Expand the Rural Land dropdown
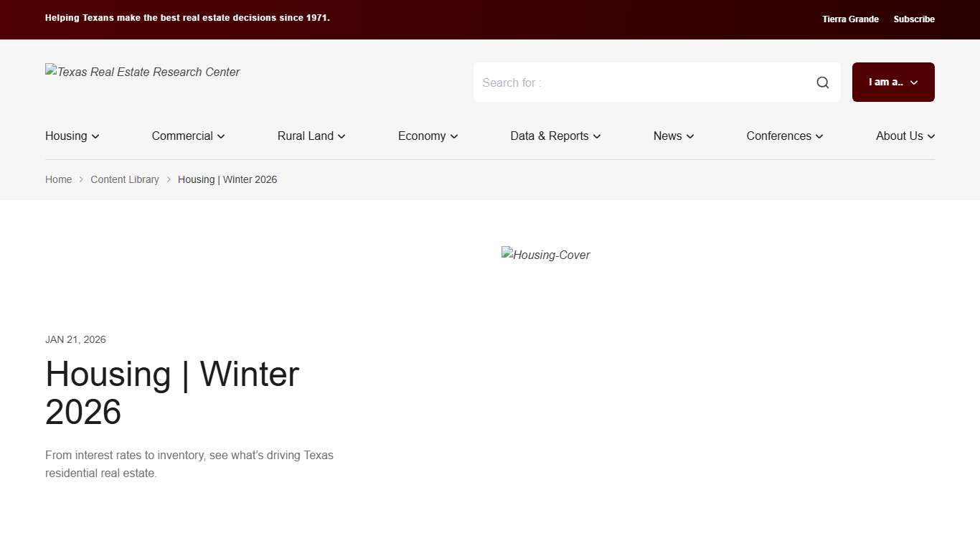This screenshot has width=980, height=551. 311,136
